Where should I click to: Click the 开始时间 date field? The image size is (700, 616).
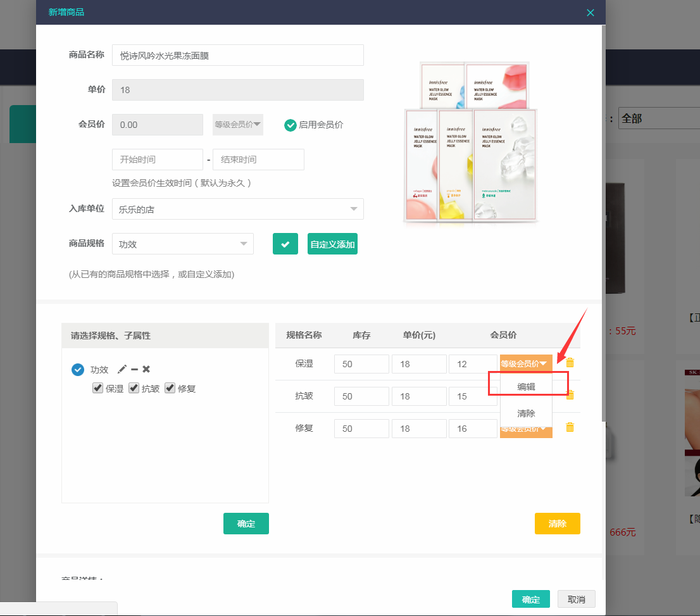click(157, 160)
